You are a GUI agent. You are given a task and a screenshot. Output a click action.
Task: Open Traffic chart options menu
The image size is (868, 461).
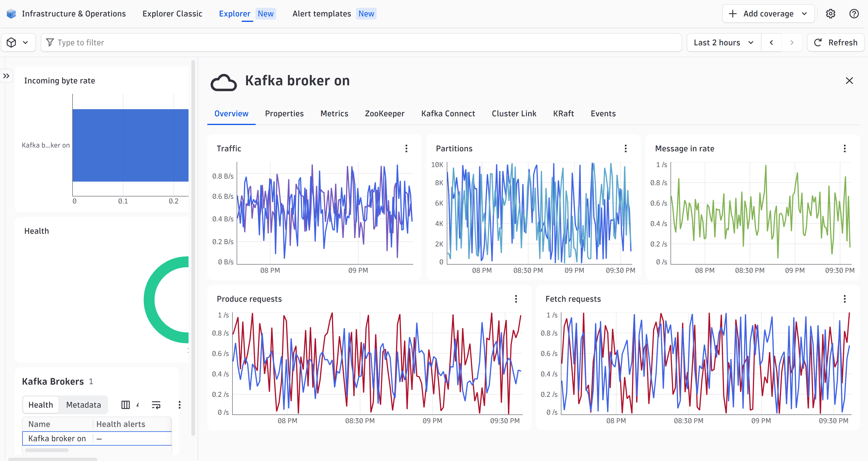(406, 149)
